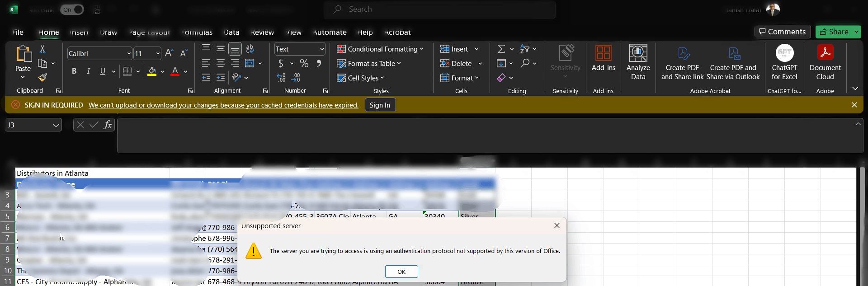This screenshot has height=286, width=868.
Task: Increase indent in Alignment group
Action: coord(221,78)
